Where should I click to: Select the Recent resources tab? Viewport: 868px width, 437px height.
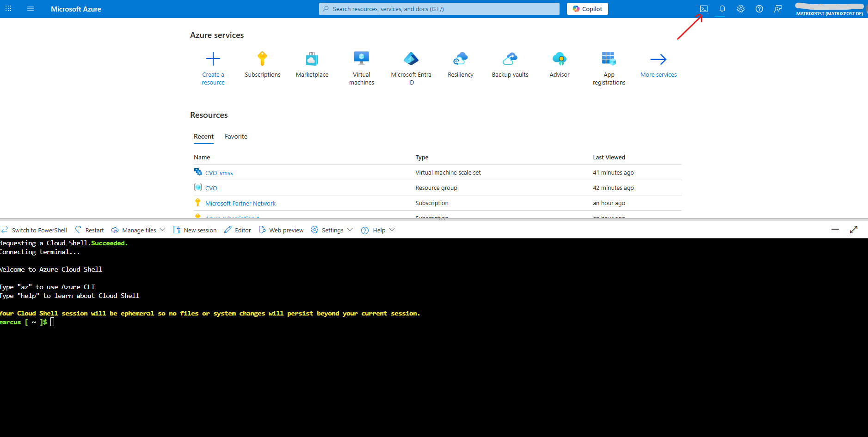coord(203,136)
